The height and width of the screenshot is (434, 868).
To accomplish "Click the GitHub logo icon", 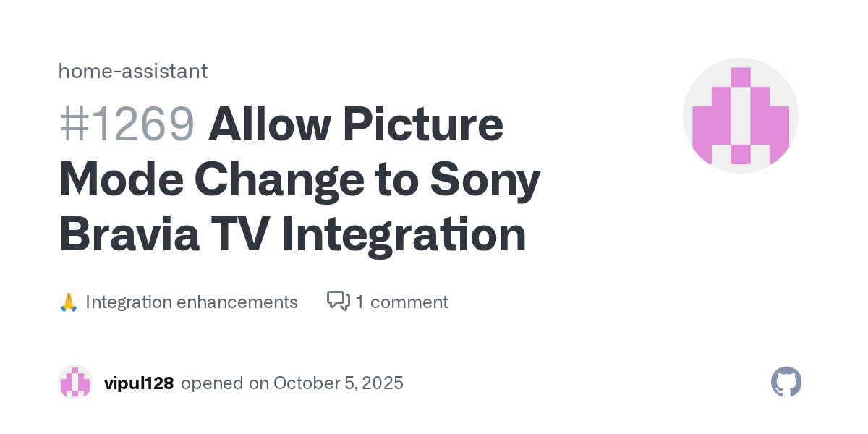I will [x=786, y=382].
